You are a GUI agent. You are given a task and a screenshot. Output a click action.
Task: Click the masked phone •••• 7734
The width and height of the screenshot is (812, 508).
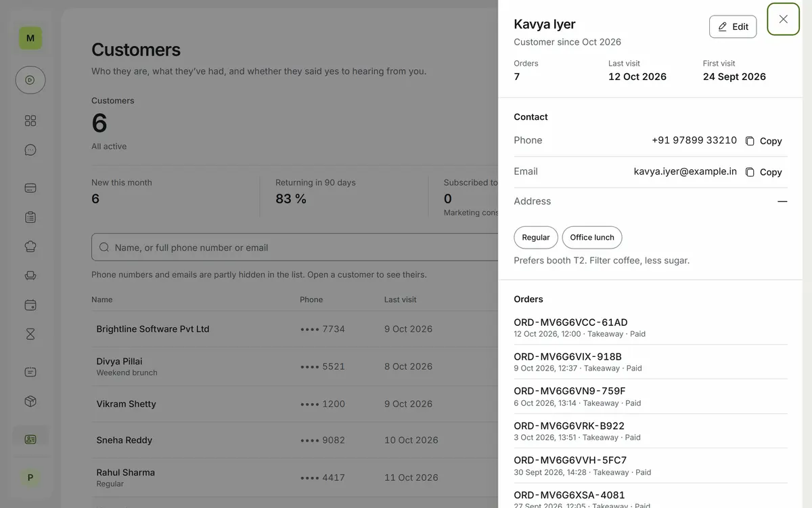[323, 329]
